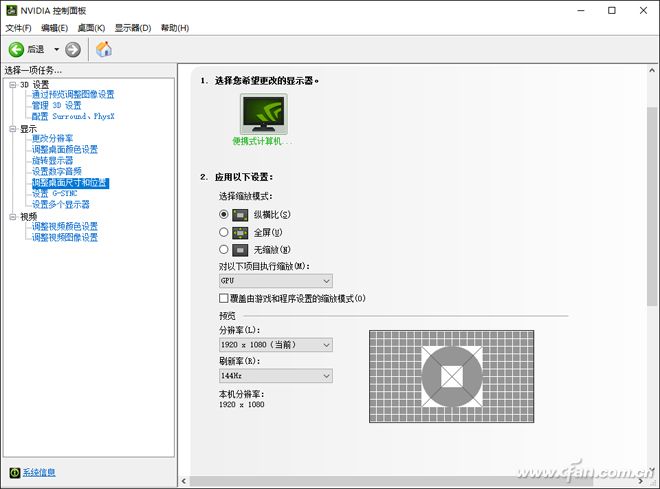Viewport: 660px width, 489px height.
Task: Select the 全屏(U) radio button
Action: pyautogui.click(x=224, y=232)
